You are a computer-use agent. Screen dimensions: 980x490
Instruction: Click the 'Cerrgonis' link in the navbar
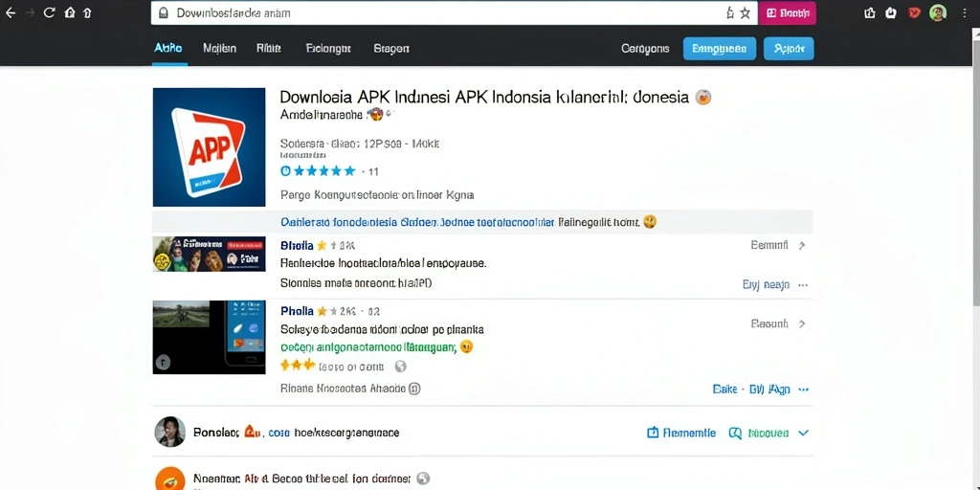(x=645, y=48)
